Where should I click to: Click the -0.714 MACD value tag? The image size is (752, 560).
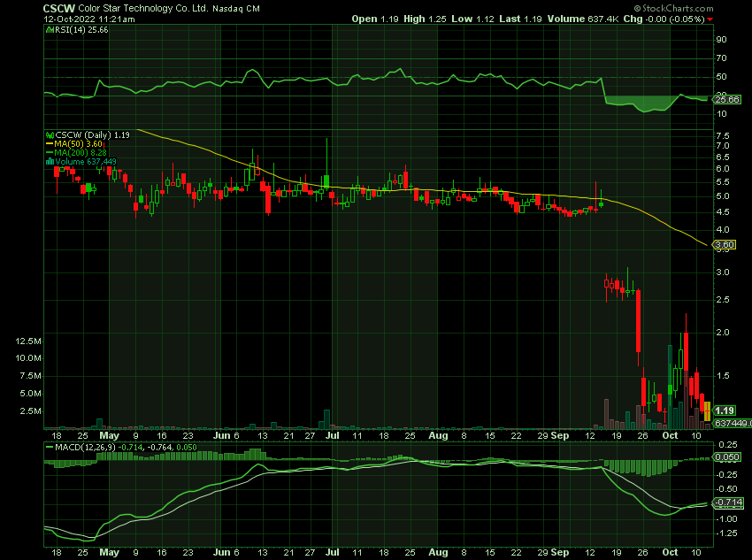728,502
